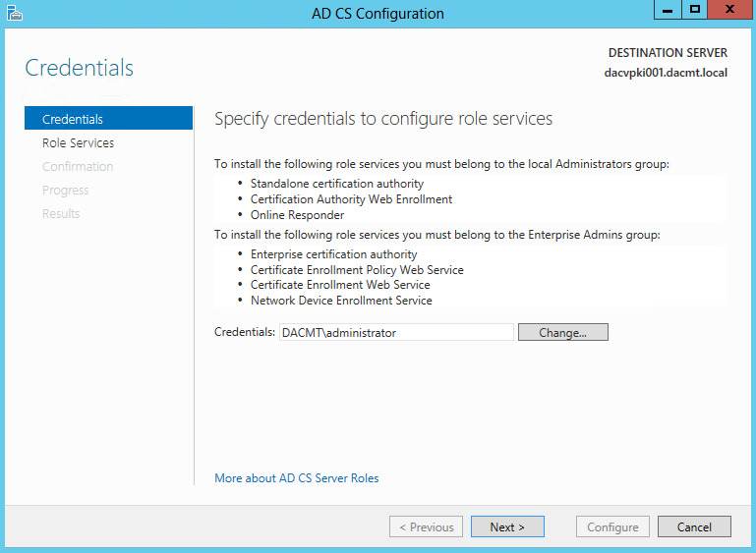Cancel the configuration wizard

pos(694,527)
